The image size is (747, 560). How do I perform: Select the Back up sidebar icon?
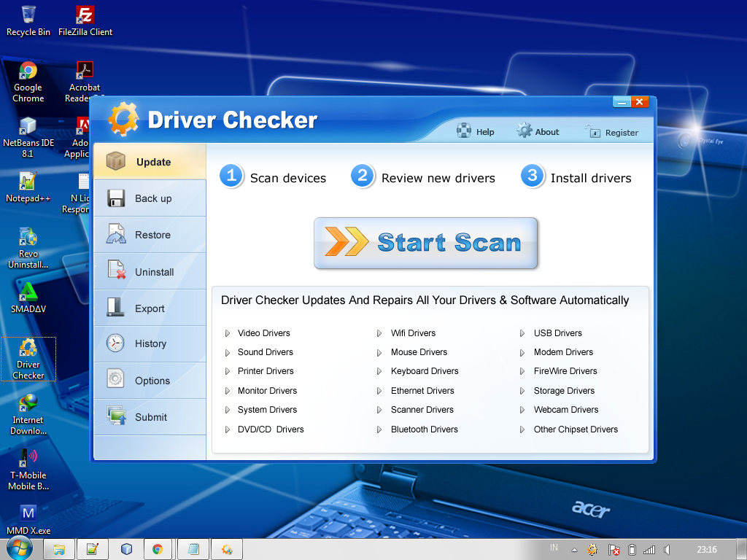click(x=117, y=198)
